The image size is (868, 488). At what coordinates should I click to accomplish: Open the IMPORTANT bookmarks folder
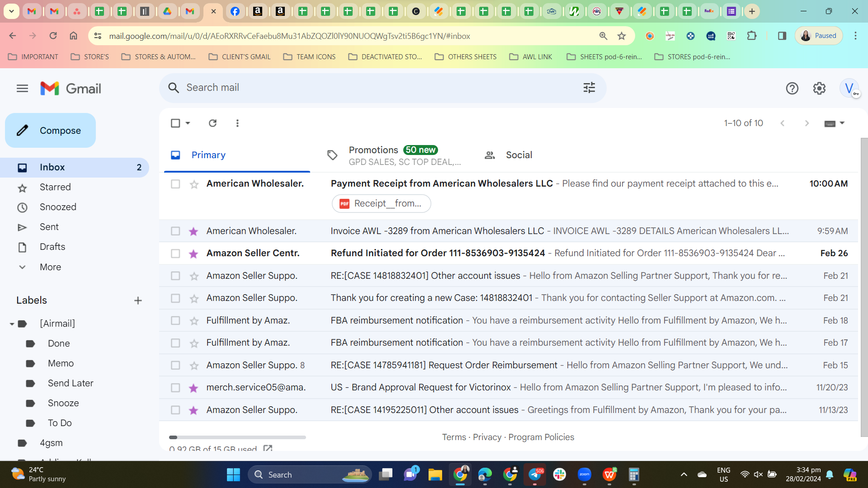[x=33, y=57]
